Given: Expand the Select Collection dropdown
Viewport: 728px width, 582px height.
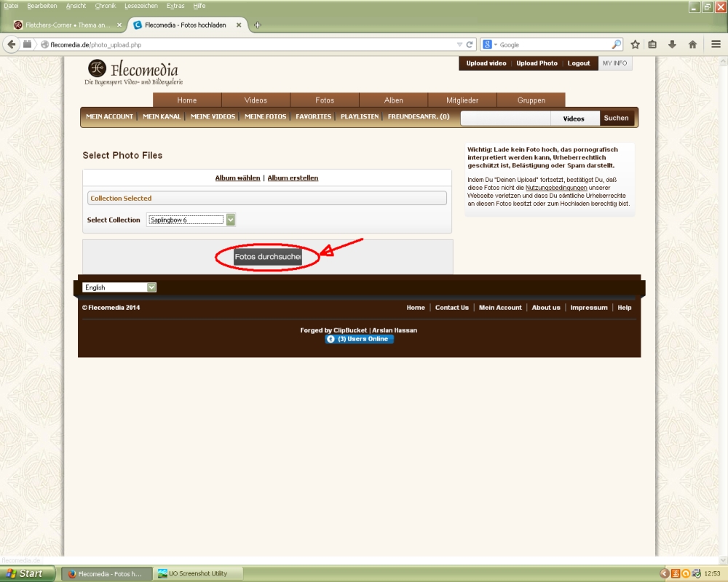Looking at the screenshot, I should click(231, 220).
